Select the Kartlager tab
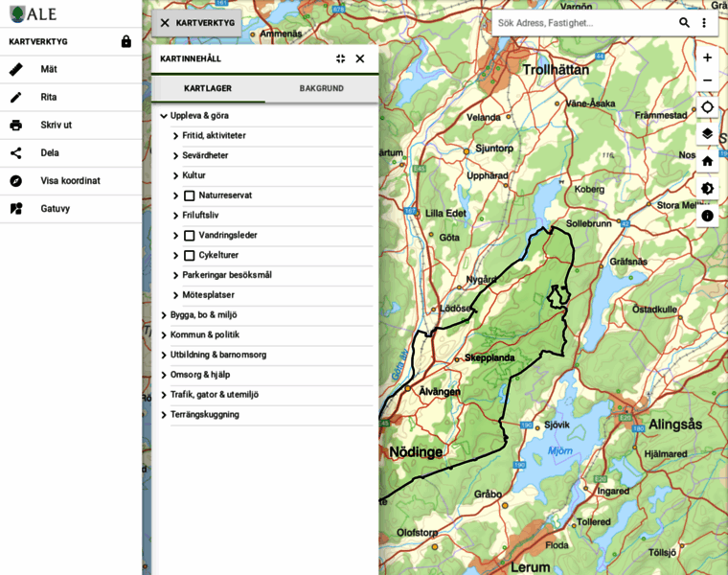This screenshot has width=728, height=575. (208, 88)
